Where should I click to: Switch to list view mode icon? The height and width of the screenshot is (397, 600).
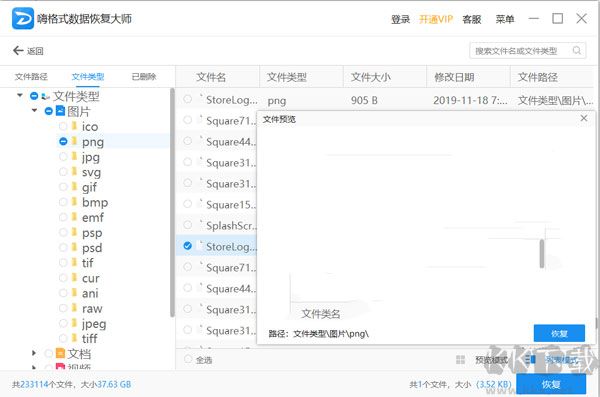pyautogui.click(x=530, y=359)
